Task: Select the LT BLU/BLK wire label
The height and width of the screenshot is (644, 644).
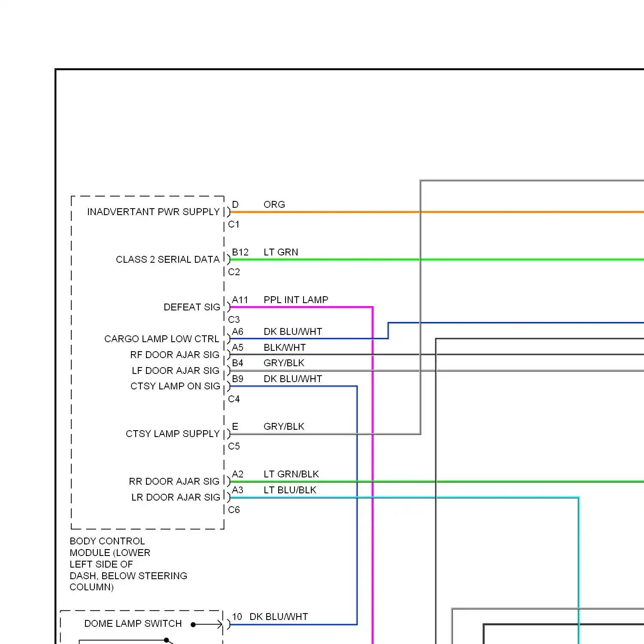Action: (x=290, y=490)
